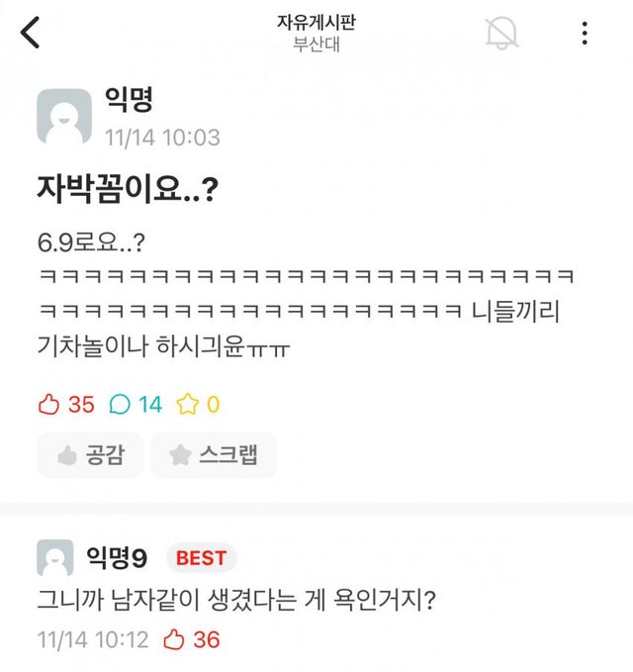633x672 pixels.
Task: Tap the yellow star scrap count icon
Action: coord(188,405)
